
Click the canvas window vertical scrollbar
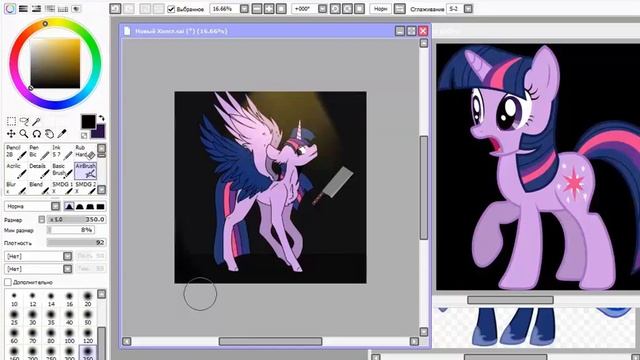(x=424, y=188)
